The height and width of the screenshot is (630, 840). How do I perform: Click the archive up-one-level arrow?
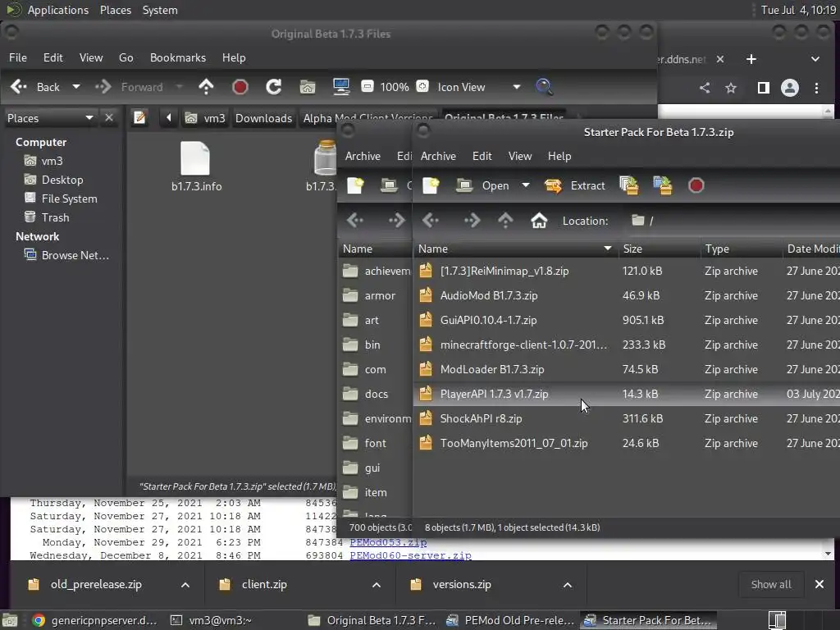[x=505, y=220]
